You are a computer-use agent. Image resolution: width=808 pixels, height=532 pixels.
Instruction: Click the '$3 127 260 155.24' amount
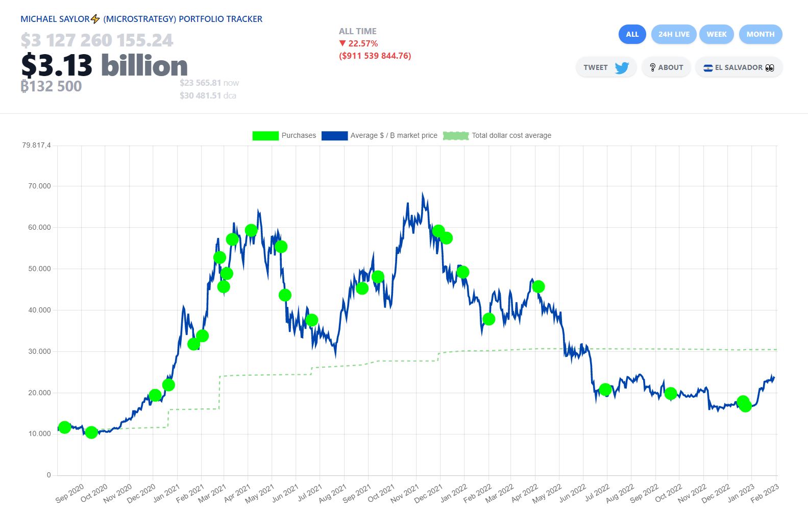tap(97, 40)
